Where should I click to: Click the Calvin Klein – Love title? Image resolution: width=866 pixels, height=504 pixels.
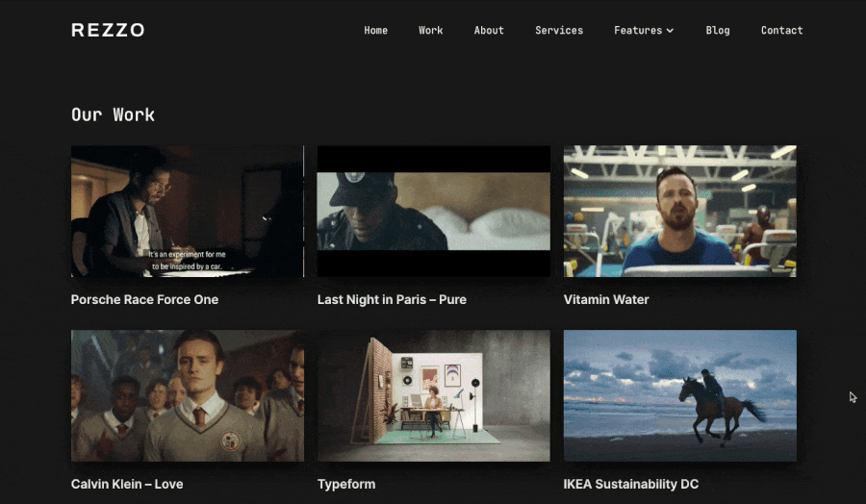(x=127, y=484)
